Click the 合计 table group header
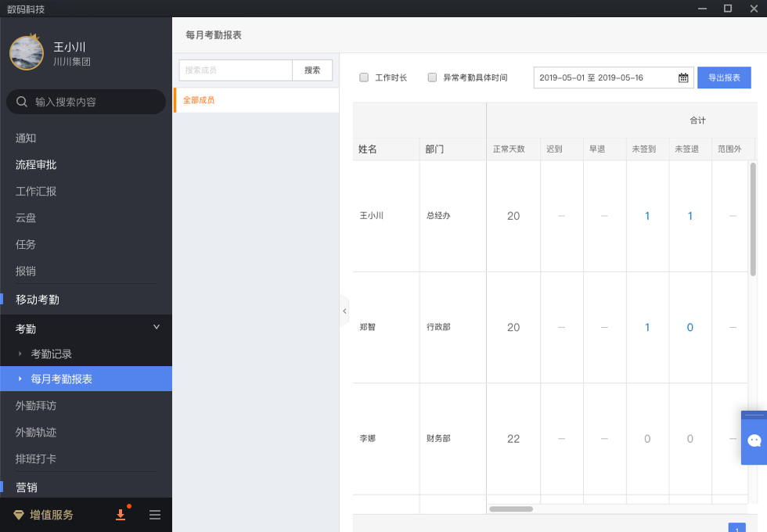This screenshot has height=532, width=767. (x=697, y=120)
